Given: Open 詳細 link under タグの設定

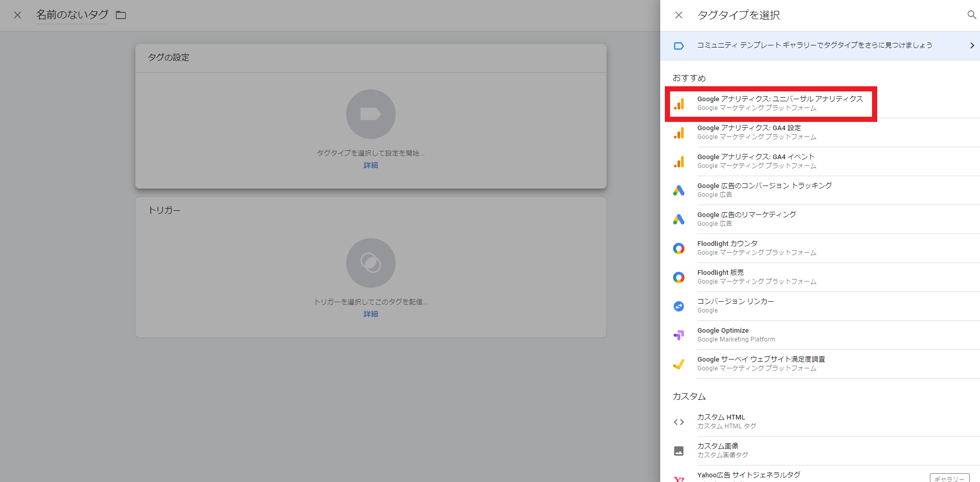Looking at the screenshot, I should (x=371, y=165).
